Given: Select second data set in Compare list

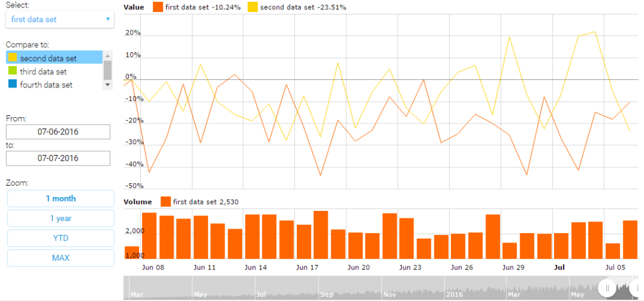Looking at the screenshot, I should [x=48, y=58].
